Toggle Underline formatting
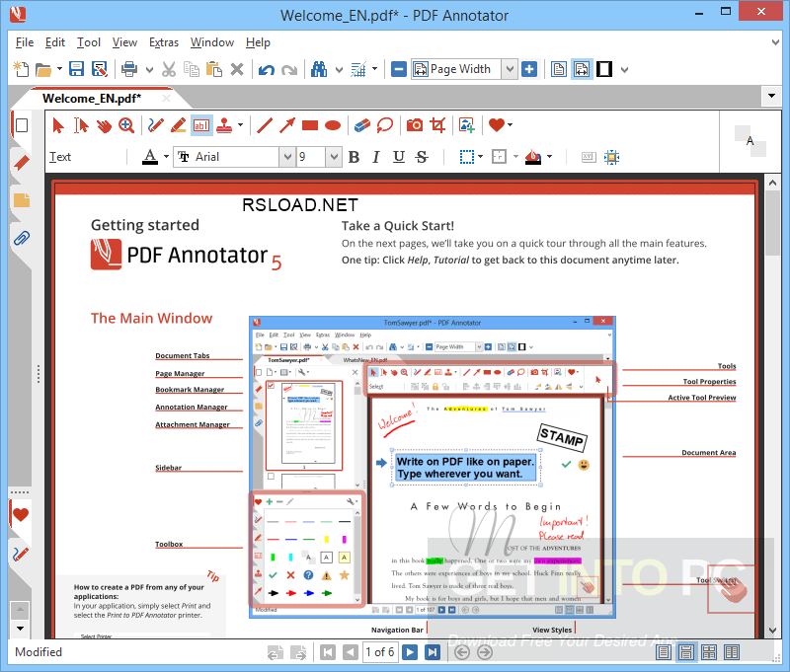Image resolution: width=790 pixels, height=672 pixels. (399, 157)
